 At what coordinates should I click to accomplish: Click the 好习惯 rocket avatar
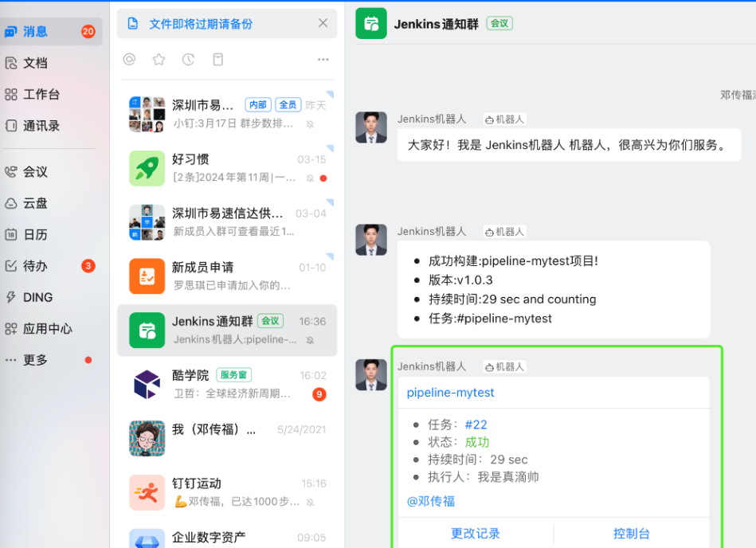pos(147,168)
